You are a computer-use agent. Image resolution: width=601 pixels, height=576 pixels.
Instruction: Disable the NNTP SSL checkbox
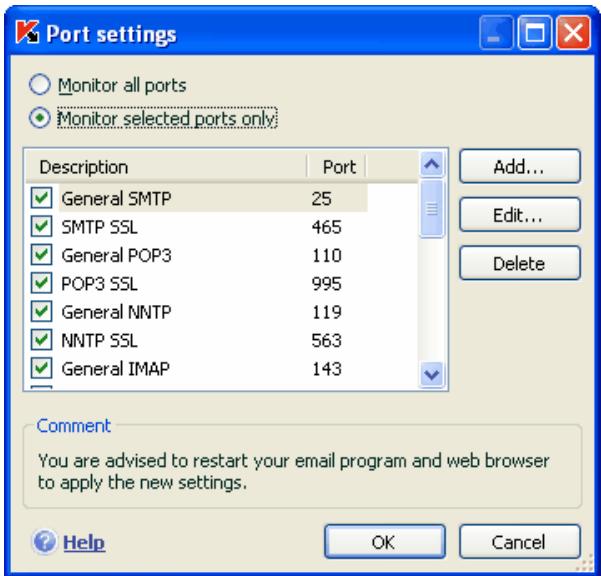point(41,340)
